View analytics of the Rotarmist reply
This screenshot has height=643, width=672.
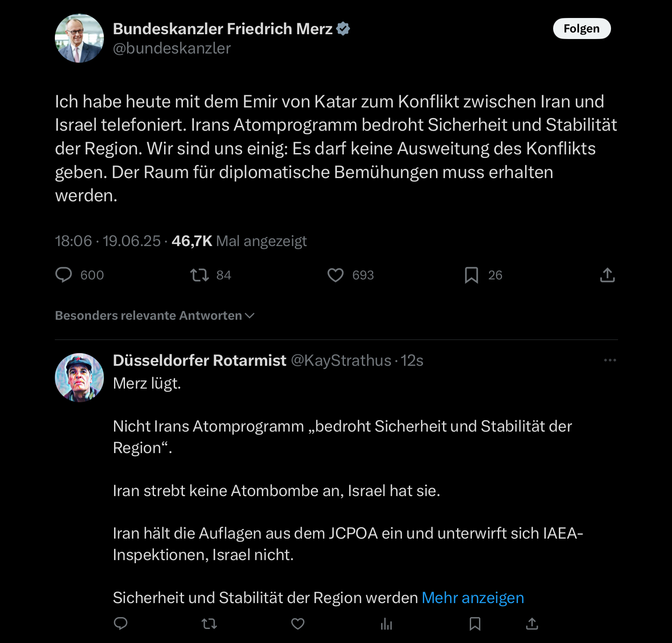[x=386, y=623]
